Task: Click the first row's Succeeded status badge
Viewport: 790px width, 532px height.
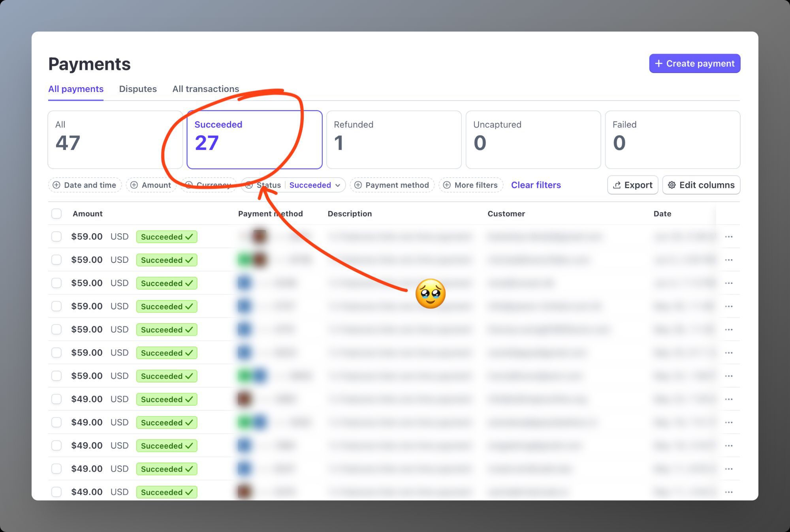Action: (x=167, y=237)
